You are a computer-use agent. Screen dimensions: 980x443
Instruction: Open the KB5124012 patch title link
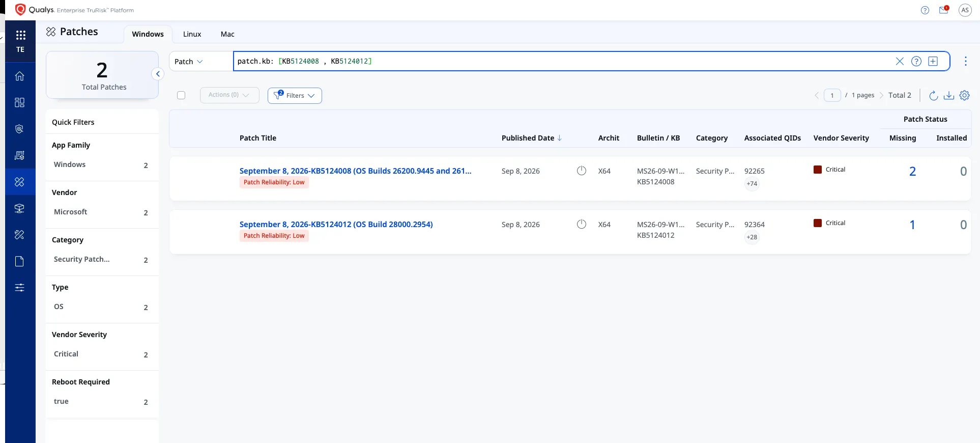coord(336,224)
